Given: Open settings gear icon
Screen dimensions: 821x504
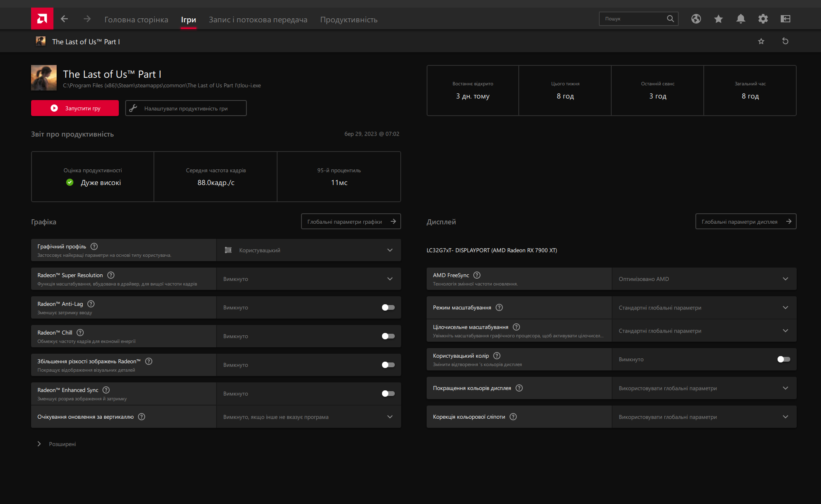Looking at the screenshot, I should pos(763,19).
